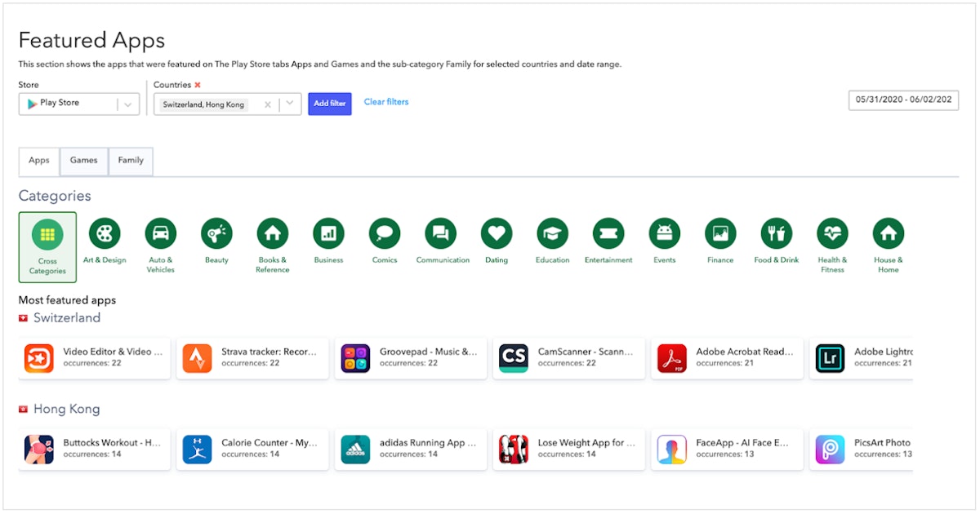Open the date range picker

[902, 100]
